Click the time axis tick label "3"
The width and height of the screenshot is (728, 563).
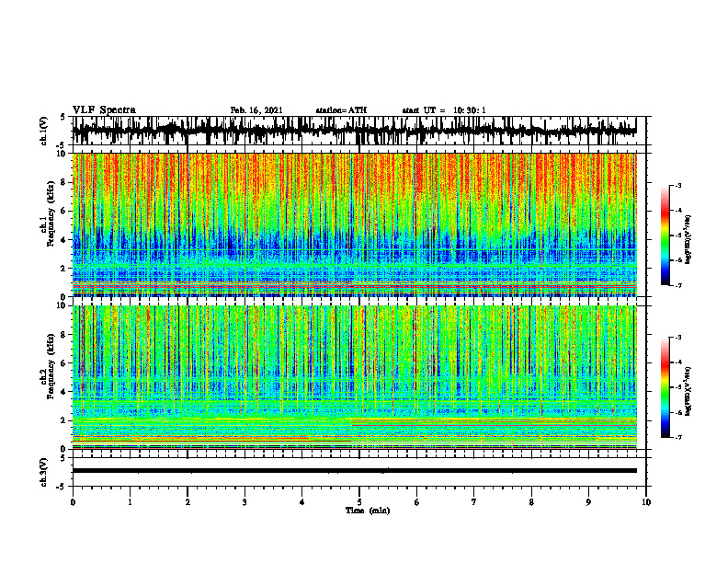coord(245,502)
